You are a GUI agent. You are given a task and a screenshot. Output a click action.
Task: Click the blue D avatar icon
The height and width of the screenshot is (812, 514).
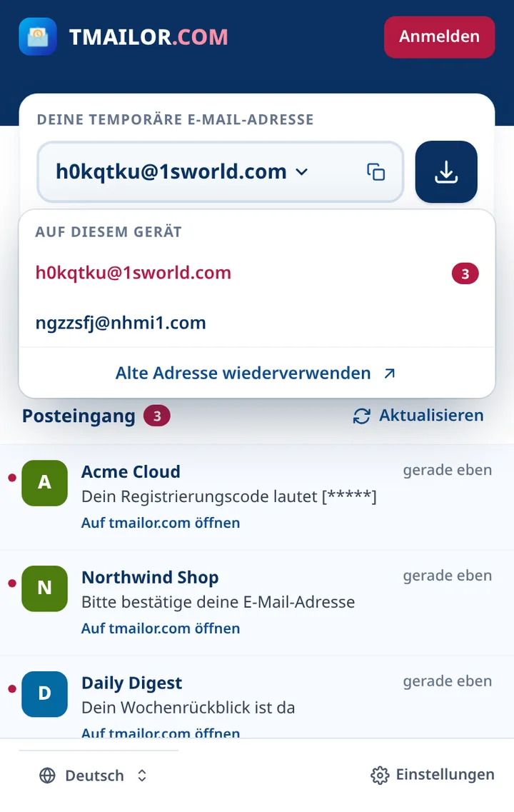coord(44,694)
